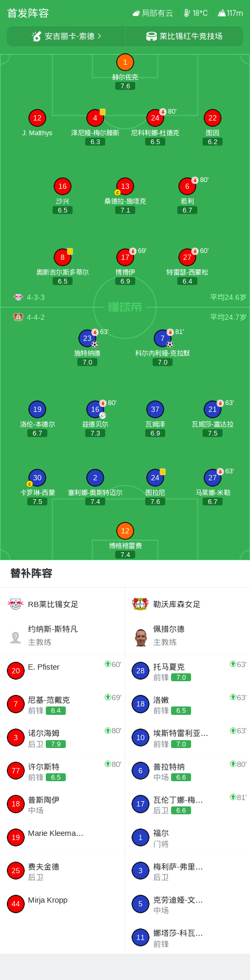
Task: Open referee 安吉丽卡-索德 details
Action: [66, 36]
